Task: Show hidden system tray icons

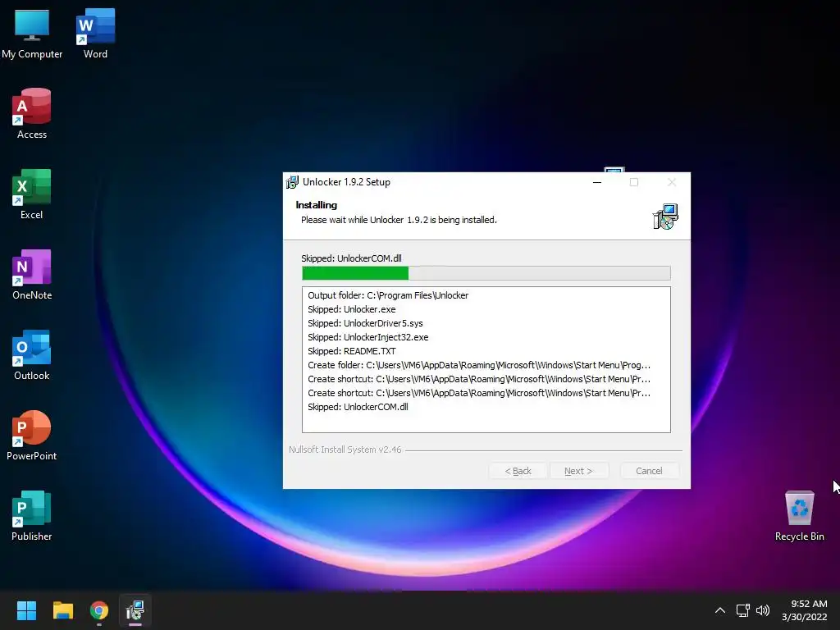Action: (720, 610)
